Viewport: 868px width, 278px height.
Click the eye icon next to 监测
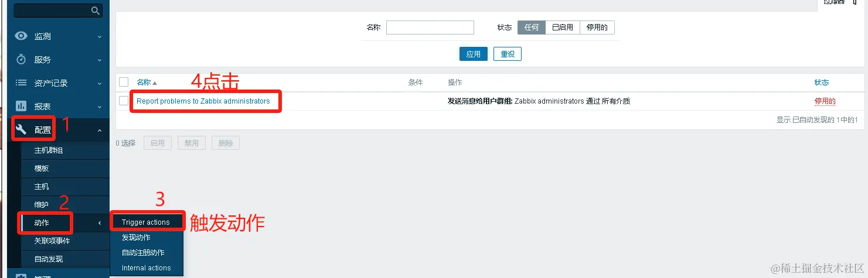pyautogui.click(x=21, y=36)
